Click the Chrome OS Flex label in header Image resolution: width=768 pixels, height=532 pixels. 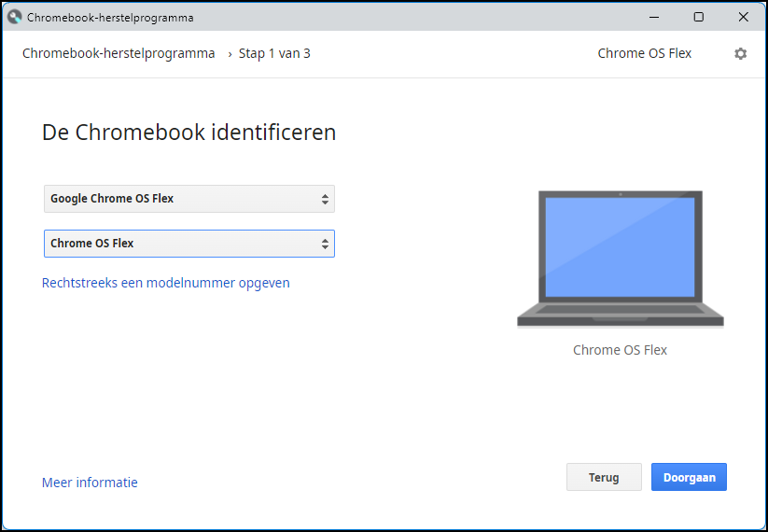point(644,53)
